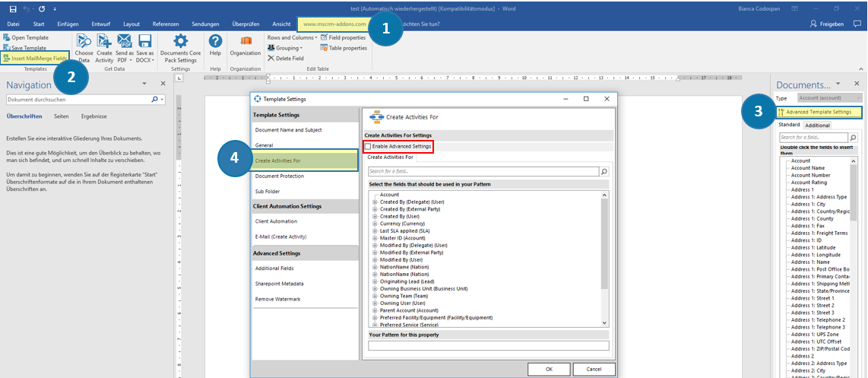Viewport: 868px width, 378px height.
Task: Expand Currency (Currency) tree node
Action: pos(376,224)
